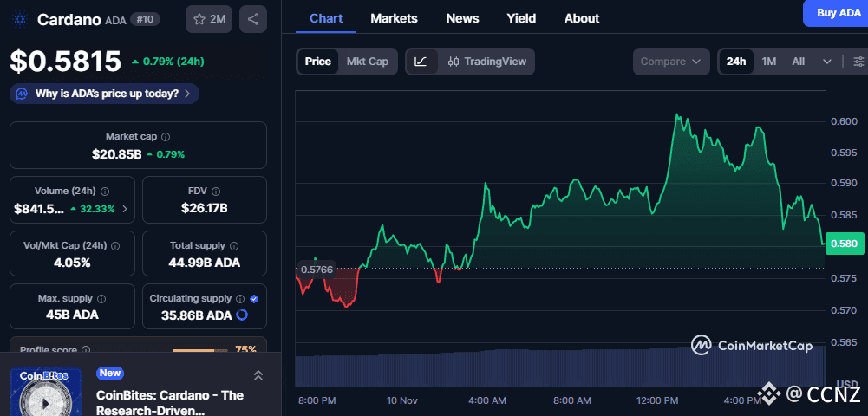Click the FDV info icon

tap(217, 191)
